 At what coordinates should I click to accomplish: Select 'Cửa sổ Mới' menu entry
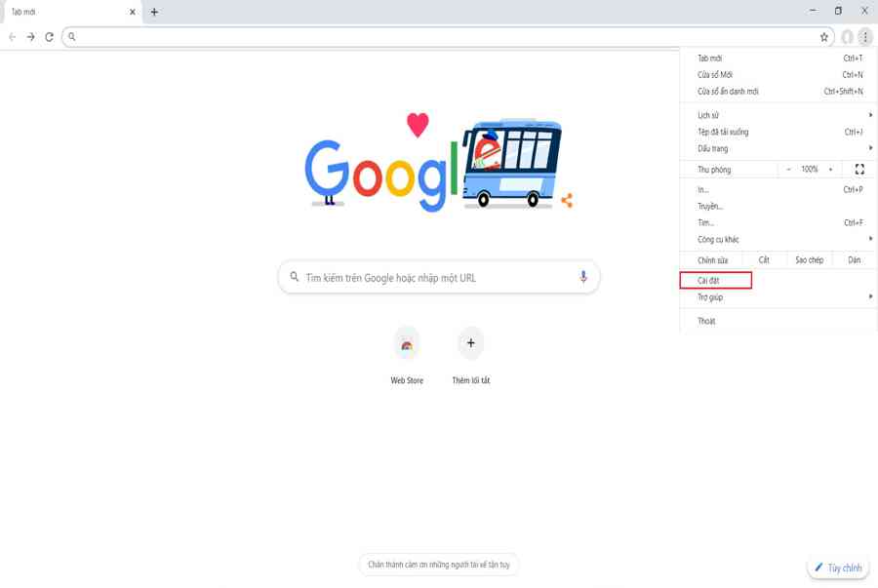[x=778, y=74]
